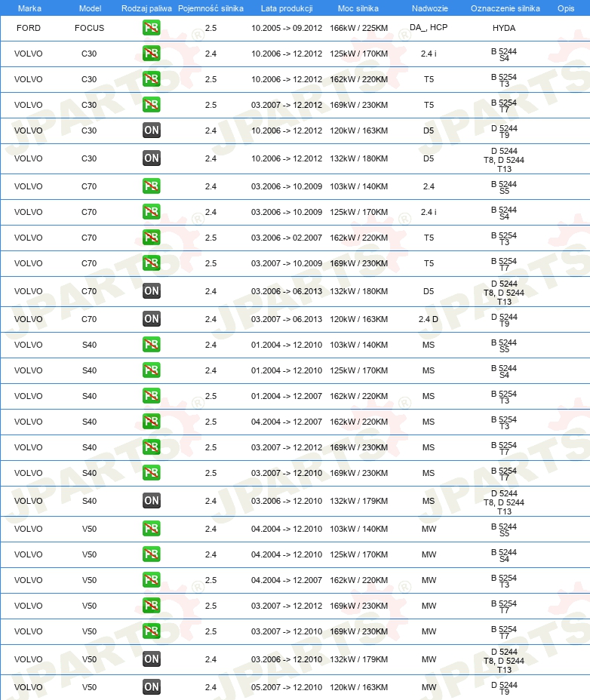Click the 'B 5244 S4' engine code in the C30 row
This screenshot has width=590, height=700.
click(x=504, y=54)
